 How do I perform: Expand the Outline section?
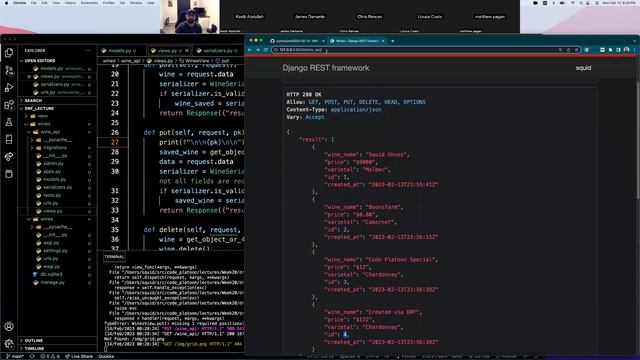pos(57,340)
